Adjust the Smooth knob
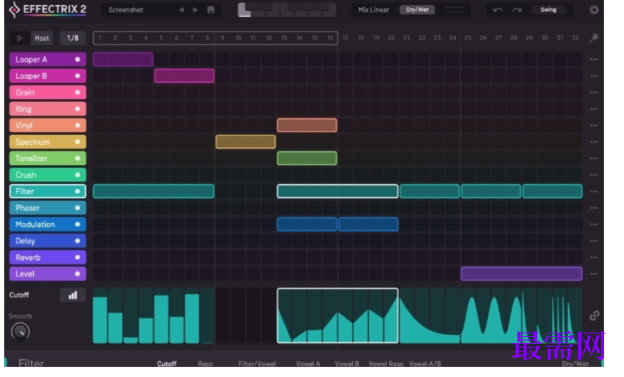 [x=20, y=331]
